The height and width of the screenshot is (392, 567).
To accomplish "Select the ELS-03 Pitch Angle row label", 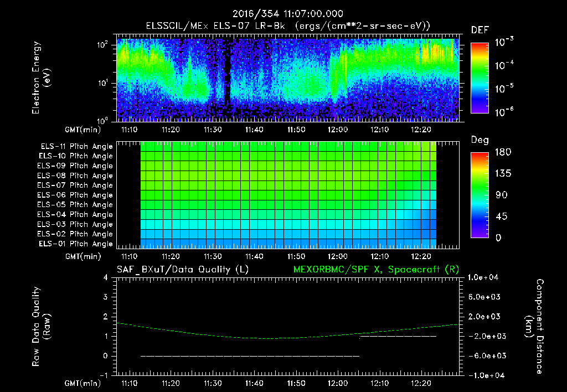I will tap(75, 224).
